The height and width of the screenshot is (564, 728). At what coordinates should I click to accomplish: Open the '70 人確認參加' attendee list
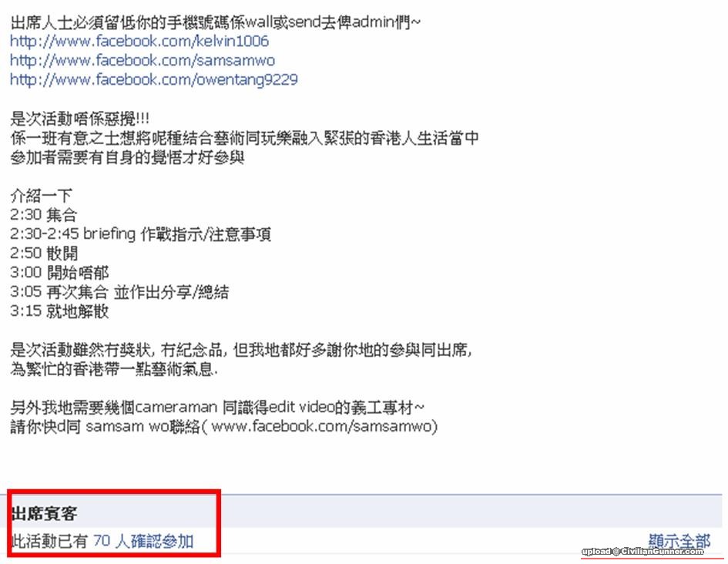143,541
